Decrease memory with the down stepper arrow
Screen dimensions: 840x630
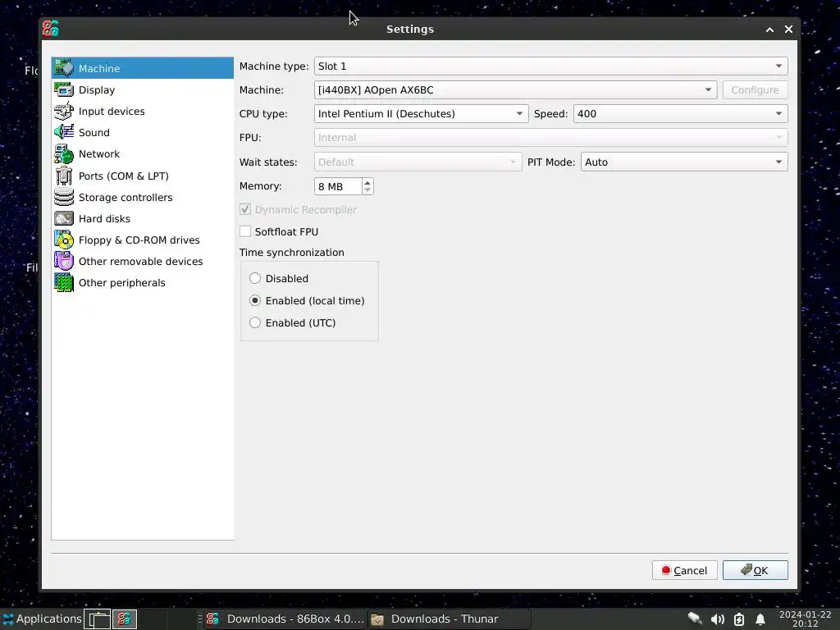tap(367, 190)
